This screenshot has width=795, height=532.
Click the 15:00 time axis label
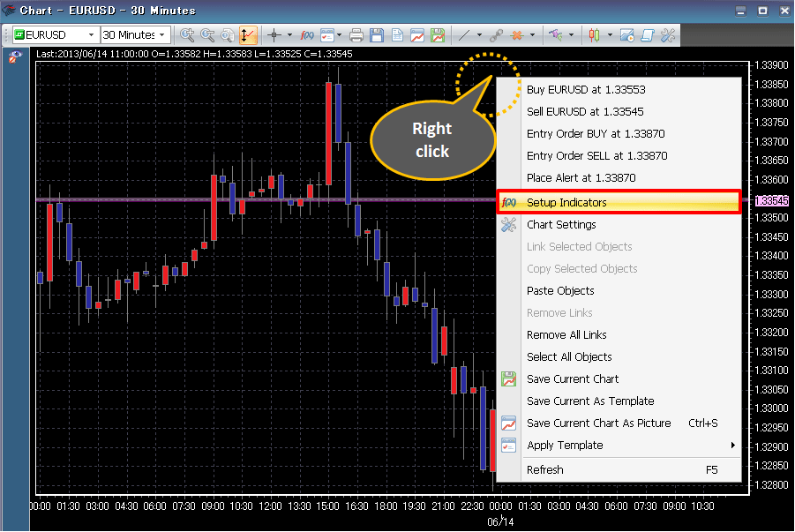tap(327, 506)
